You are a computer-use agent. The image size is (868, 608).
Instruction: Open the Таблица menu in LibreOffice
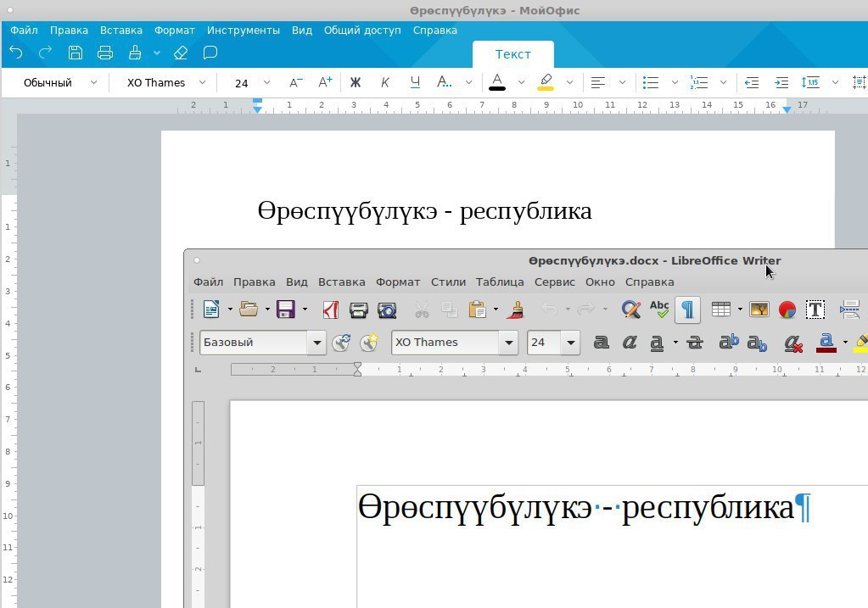tap(499, 282)
